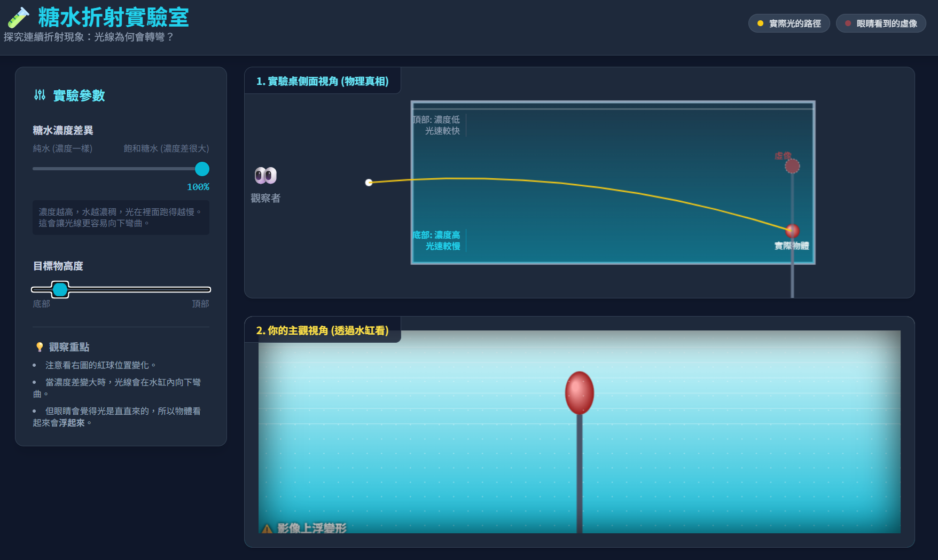The width and height of the screenshot is (938, 560).
Task: Click the 糖水折射實驗室 page title
Action: click(113, 18)
